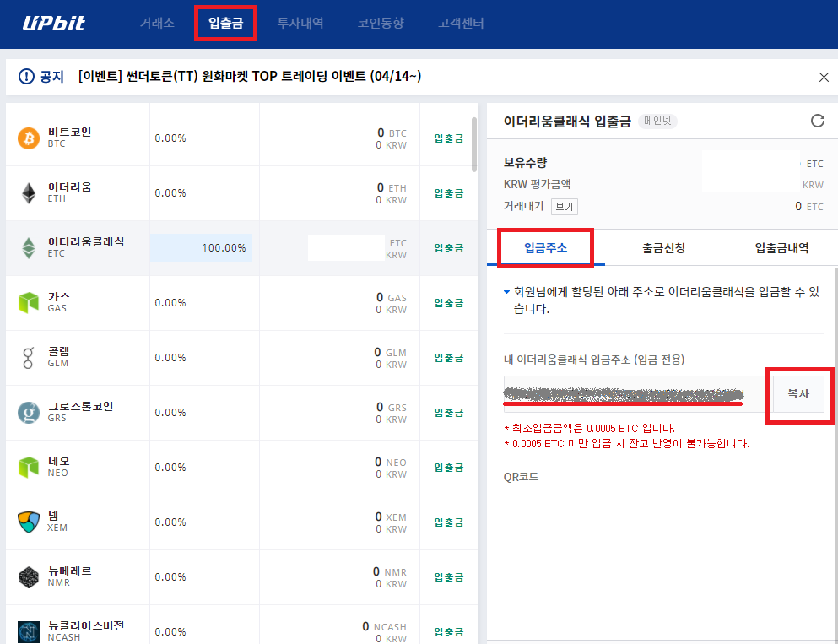This screenshot has height=644, width=838.
Task: Click 입출금 for 그로스톨코인 GRS
Action: tap(448, 413)
